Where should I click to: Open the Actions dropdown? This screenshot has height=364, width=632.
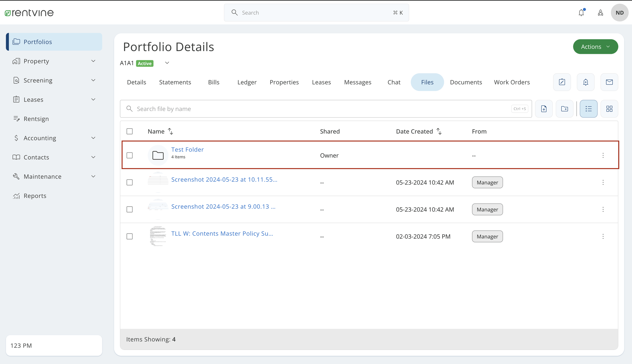[595, 47]
